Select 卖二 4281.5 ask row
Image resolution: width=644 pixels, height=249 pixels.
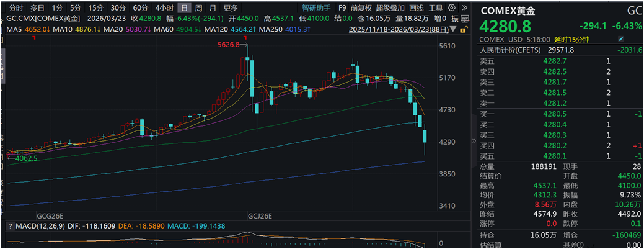coord(561,92)
